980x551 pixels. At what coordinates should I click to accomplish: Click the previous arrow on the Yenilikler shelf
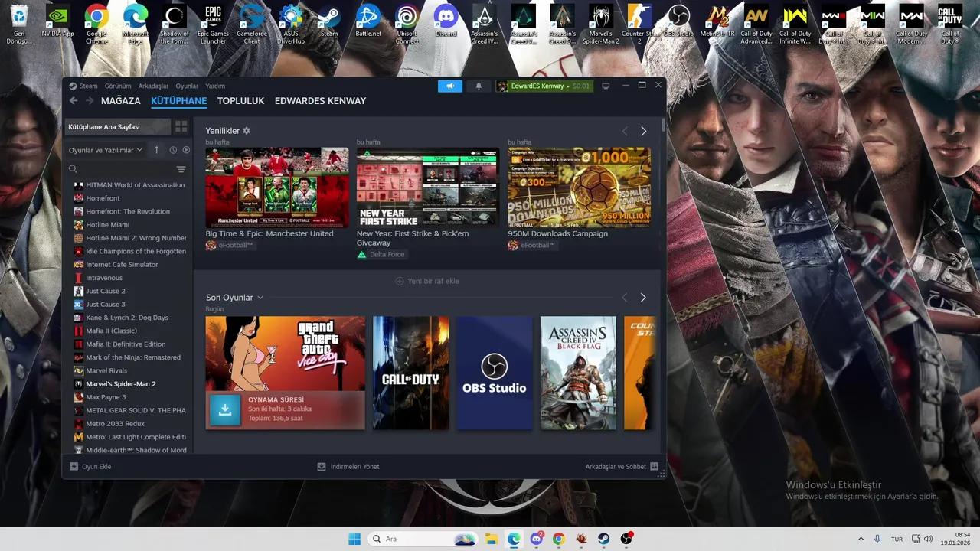point(625,131)
